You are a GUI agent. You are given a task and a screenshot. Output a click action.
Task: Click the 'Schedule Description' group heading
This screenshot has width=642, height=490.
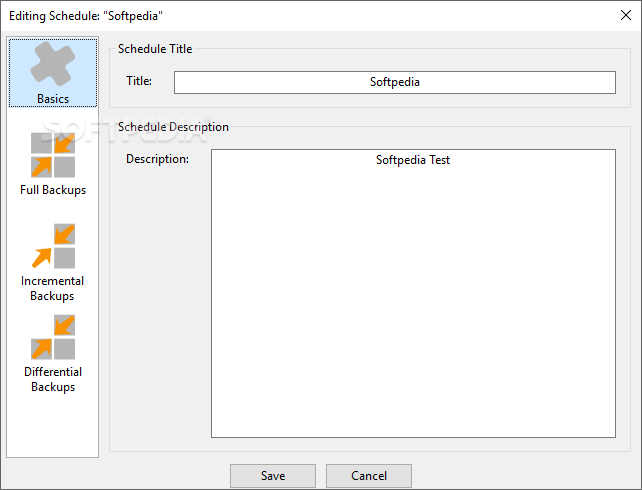click(173, 127)
